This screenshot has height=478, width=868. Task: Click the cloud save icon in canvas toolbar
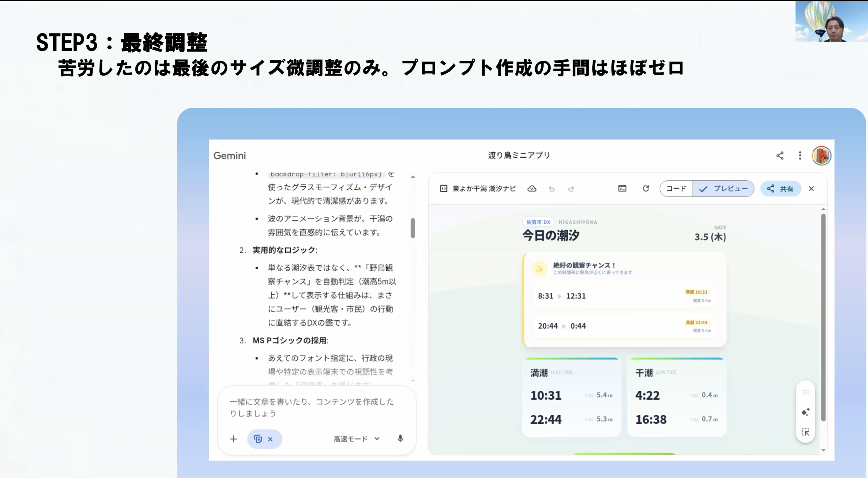[x=532, y=189]
